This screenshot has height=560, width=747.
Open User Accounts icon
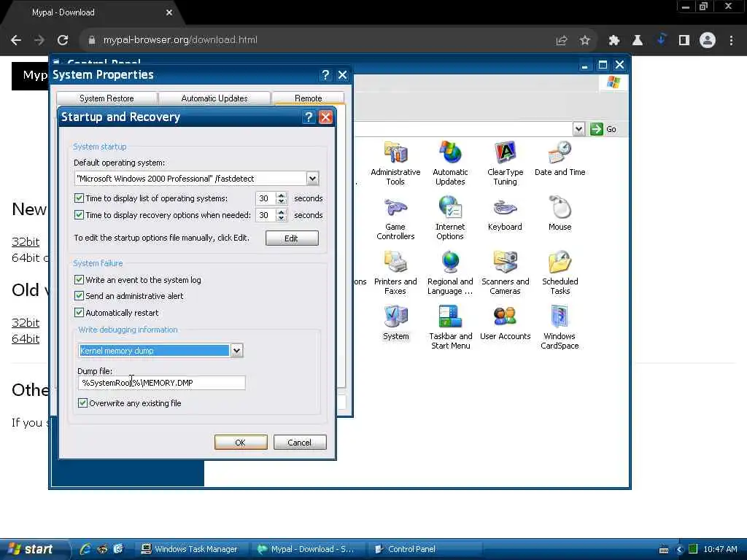[x=505, y=323]
